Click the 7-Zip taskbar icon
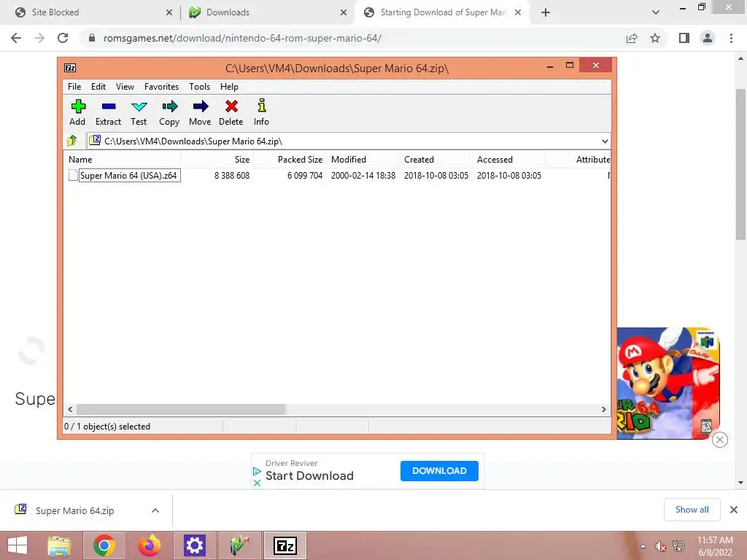The width and height of the screenshot is (747, 560). (285, 545)
